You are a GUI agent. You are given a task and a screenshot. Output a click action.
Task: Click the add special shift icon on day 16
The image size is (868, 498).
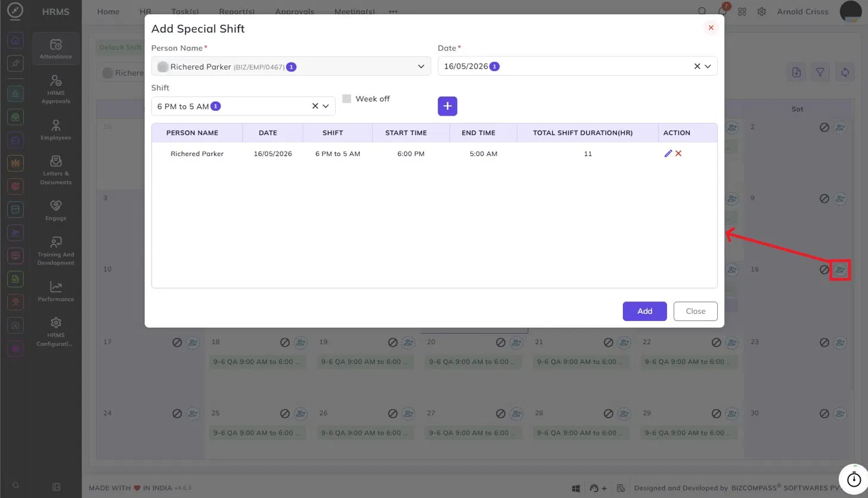(x=840, y=270)
